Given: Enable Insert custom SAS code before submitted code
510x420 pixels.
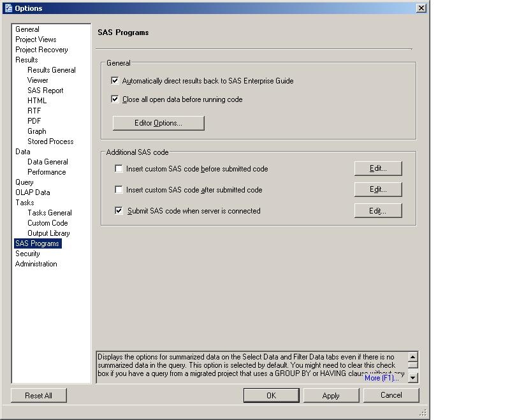Looking at the screenshot, I should point(119,169).
